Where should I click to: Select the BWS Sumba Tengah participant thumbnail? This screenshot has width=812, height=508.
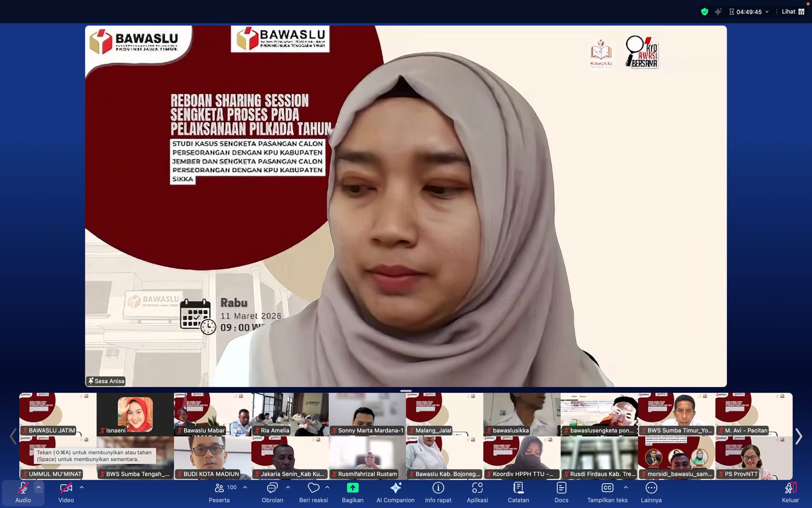(x=135, y=458)
